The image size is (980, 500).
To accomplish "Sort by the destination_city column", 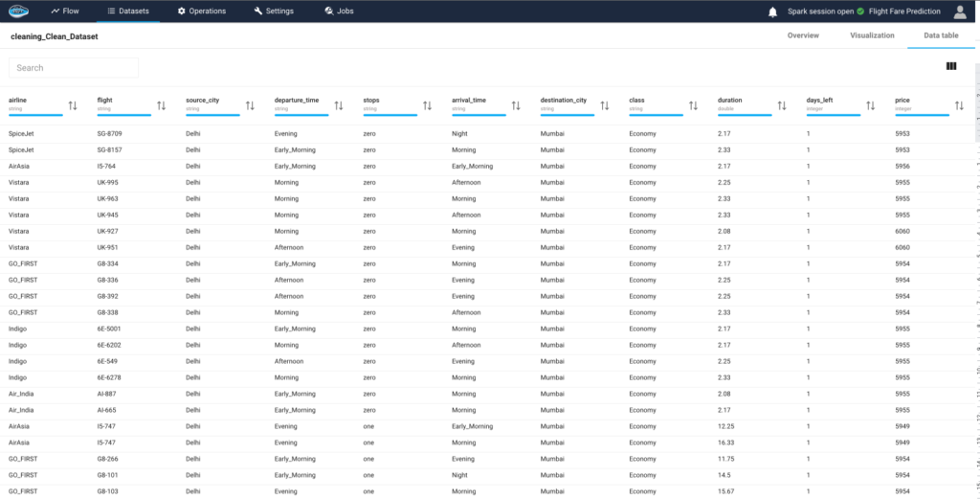I will (x=605, y=105).
